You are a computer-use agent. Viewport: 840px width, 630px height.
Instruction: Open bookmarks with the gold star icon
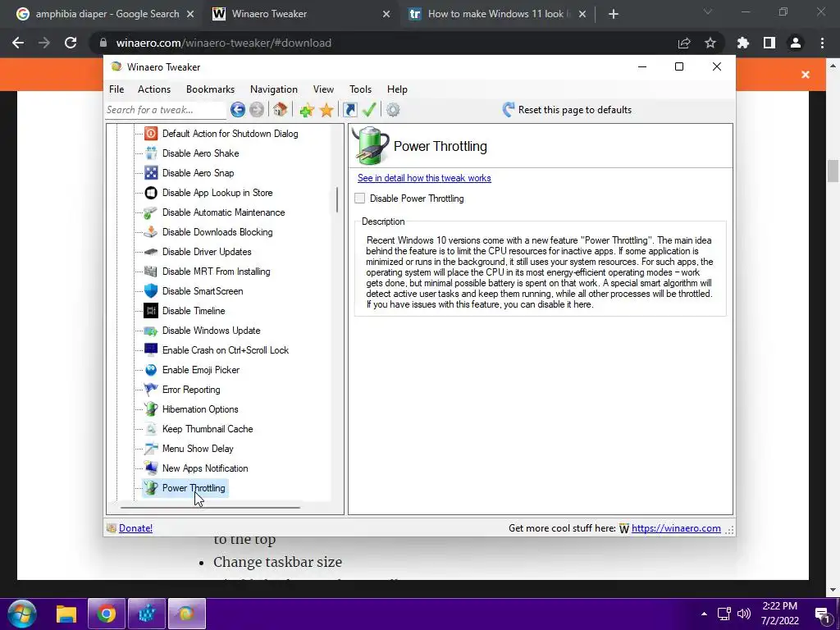[326, 110]
